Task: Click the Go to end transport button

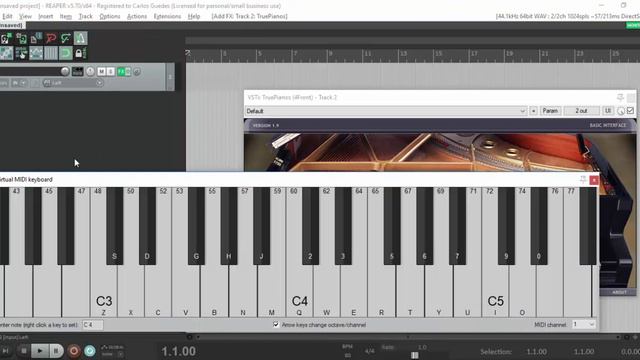Action: (5, 351)
